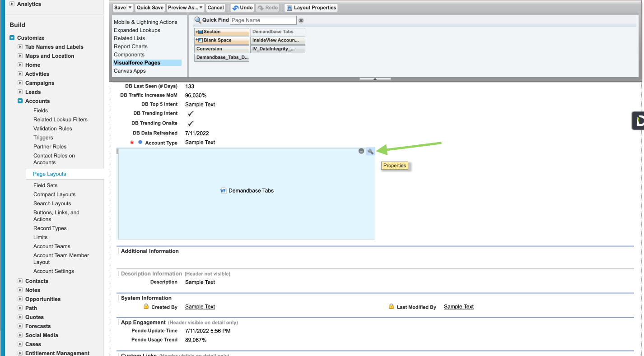Open Buttons, Links, and Actions link

pyautogui.click(x=56, y=216)
